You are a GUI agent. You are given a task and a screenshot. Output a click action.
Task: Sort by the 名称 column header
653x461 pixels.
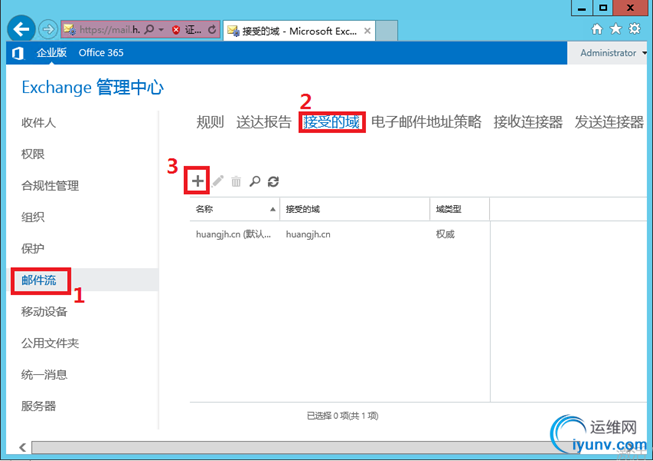pyautogui.click(x=235, y=209)
